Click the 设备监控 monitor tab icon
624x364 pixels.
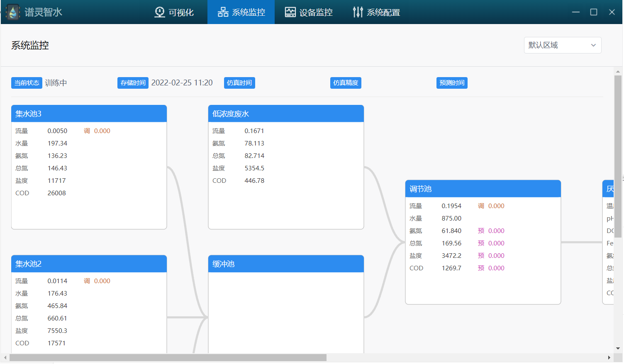(290, 12)
